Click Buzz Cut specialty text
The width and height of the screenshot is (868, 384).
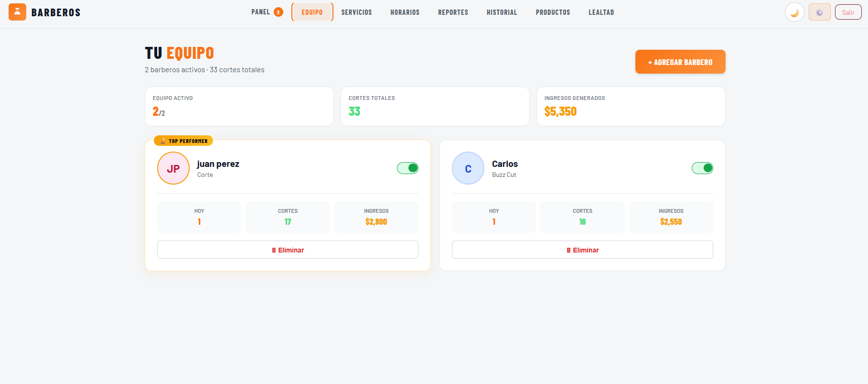(x=504, y=175)
